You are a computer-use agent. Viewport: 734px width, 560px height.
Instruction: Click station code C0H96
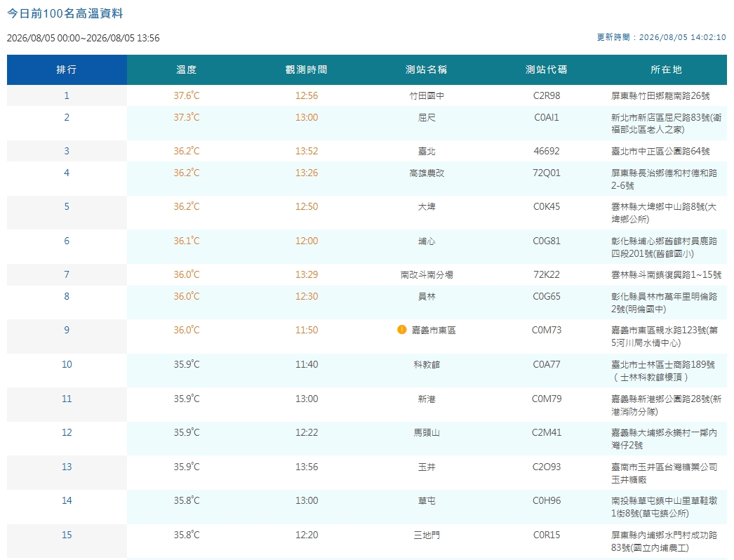tap(546, 500)
